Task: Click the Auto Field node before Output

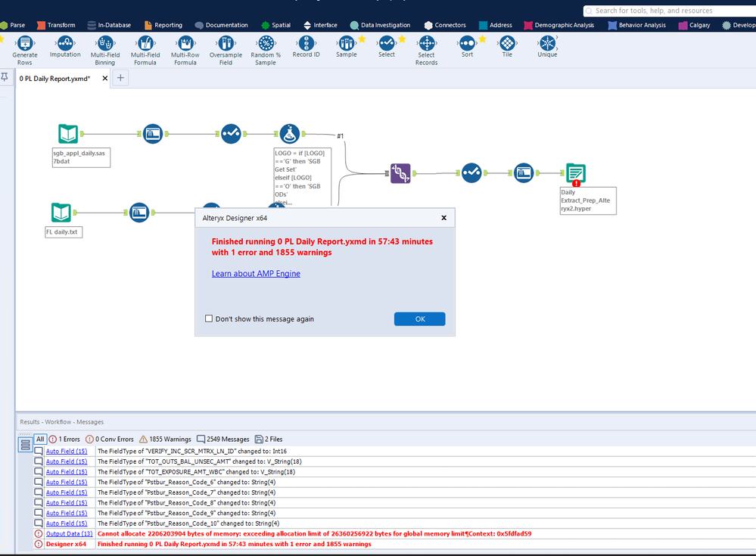Action: (524, 173)
